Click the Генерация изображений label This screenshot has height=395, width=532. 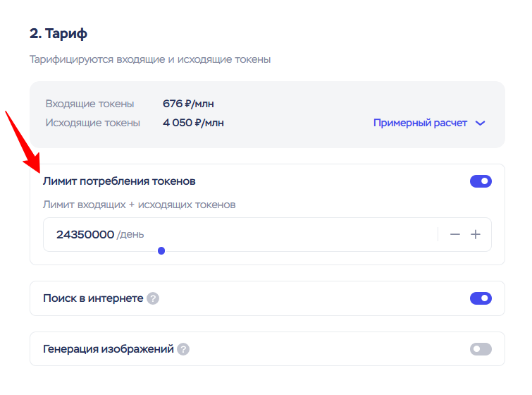(x=109, y=349)
